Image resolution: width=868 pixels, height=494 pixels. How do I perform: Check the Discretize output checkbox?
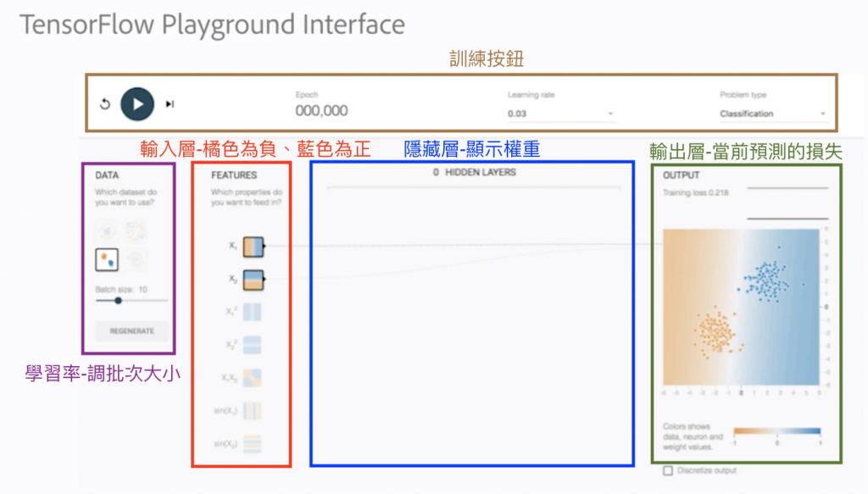tap(668, 470)
